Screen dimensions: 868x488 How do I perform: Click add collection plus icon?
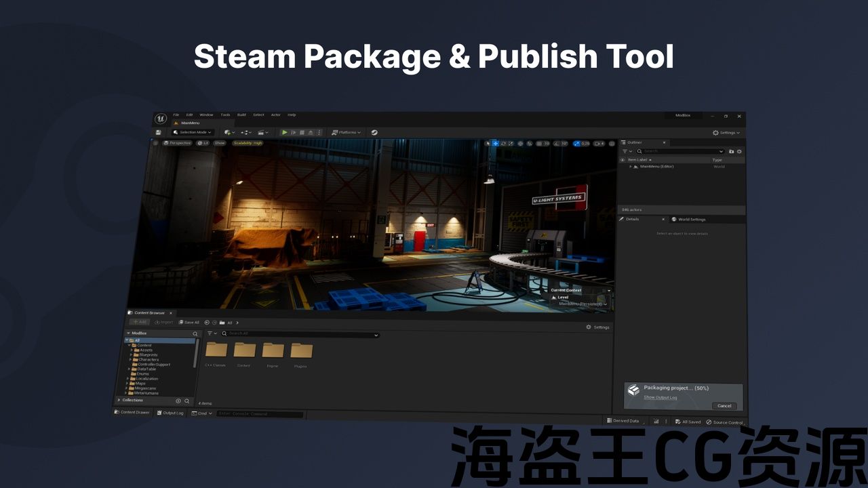click(x=178, y=401)
